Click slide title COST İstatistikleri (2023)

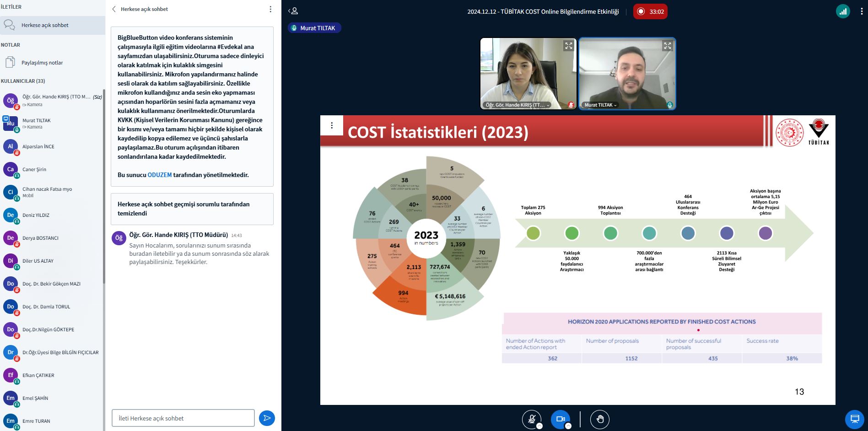tap(438, 132)
